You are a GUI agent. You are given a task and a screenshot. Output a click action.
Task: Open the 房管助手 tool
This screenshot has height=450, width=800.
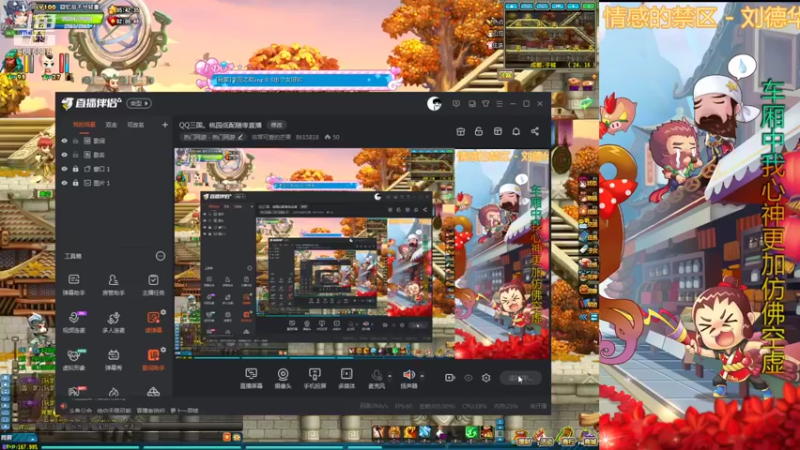(113, 284)
